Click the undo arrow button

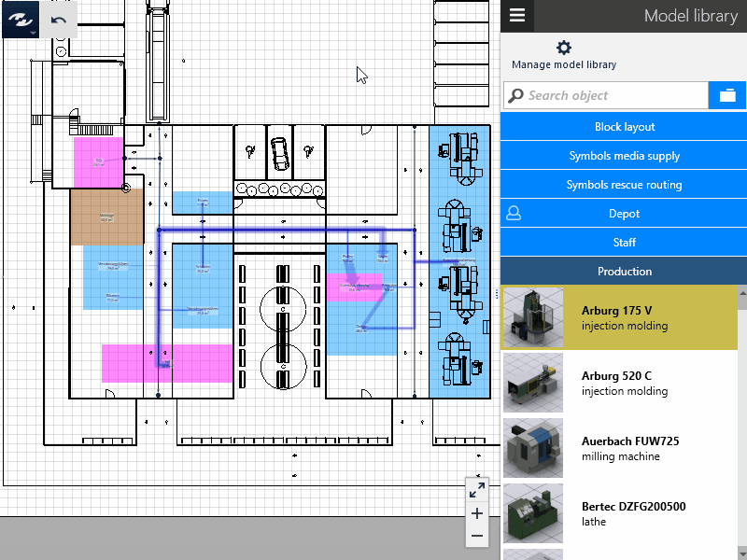coord(59,20)
